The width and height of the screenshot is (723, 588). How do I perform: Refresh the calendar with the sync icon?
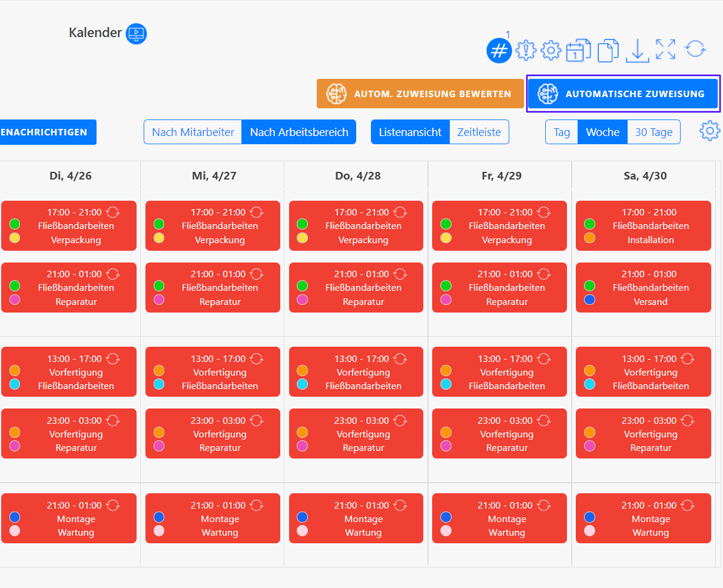point(695,49)
